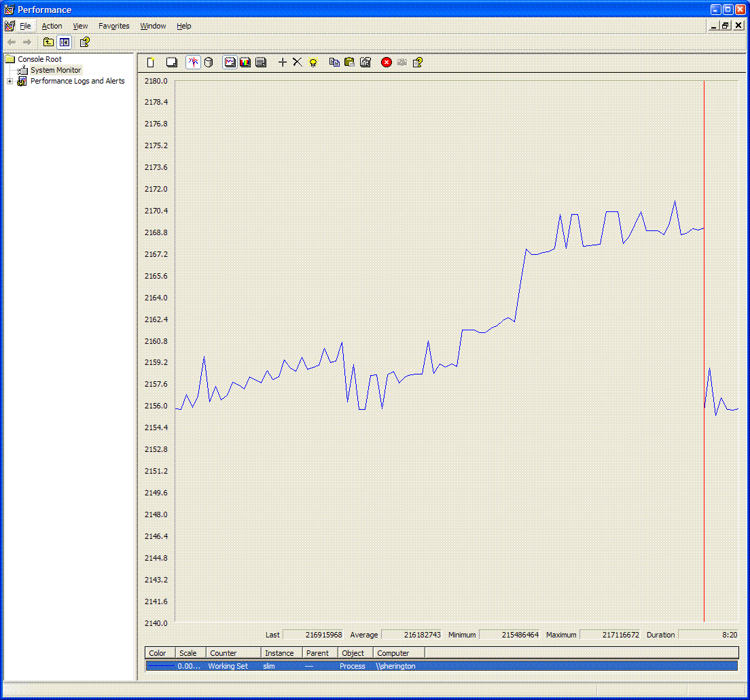The height and width of the screenshot is (700, 750).
Task: Toggle Show/Hide Console Tree button
Action: [x=65, y=42]
